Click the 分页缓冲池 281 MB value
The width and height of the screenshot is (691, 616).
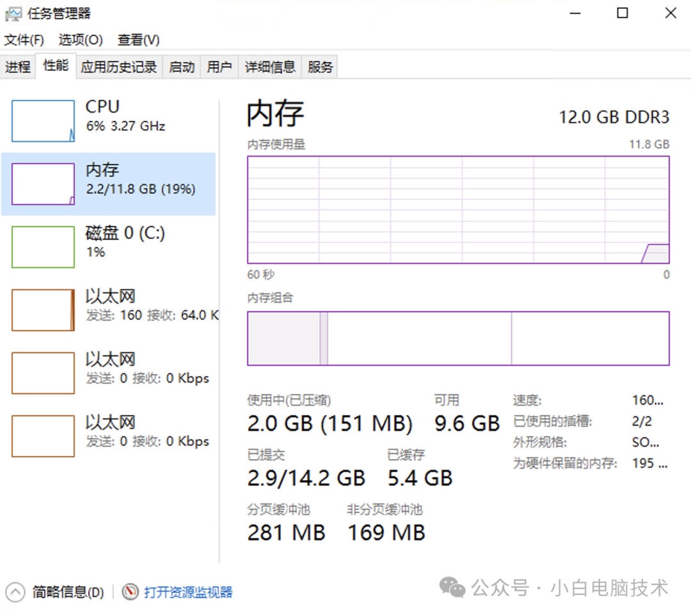287,533
